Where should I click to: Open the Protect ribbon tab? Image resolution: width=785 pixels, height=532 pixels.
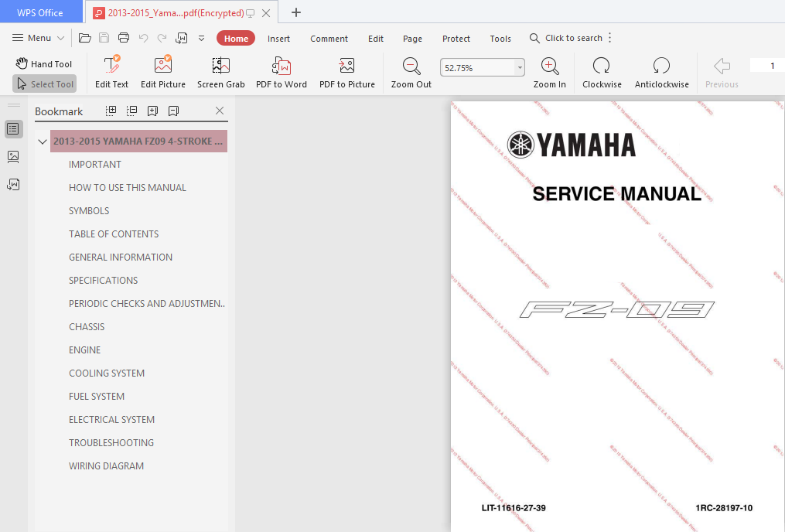[x=456, y=39]
